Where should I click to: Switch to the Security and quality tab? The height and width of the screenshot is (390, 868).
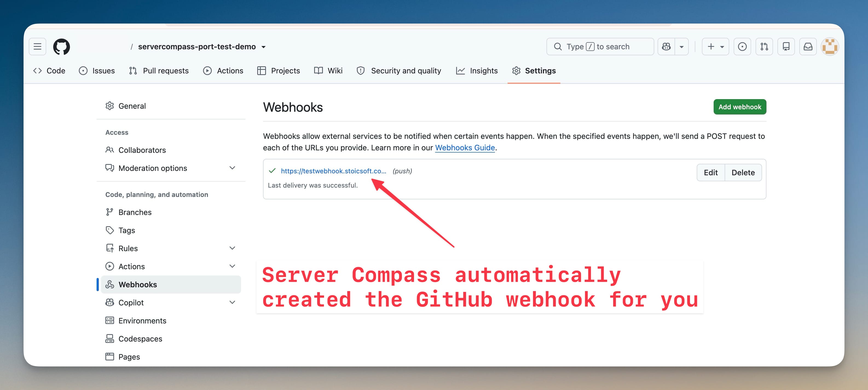pyautogui.click(x=399, y=70)
